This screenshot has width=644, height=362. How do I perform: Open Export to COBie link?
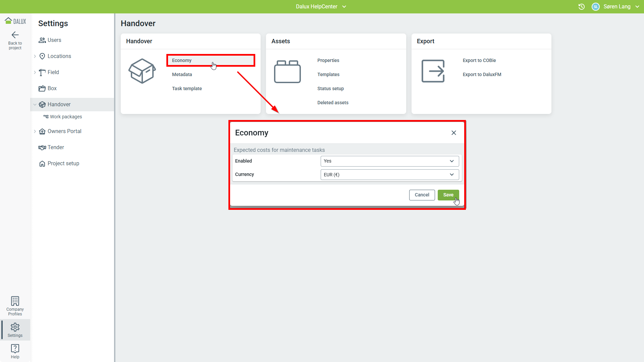click(479, 60)
